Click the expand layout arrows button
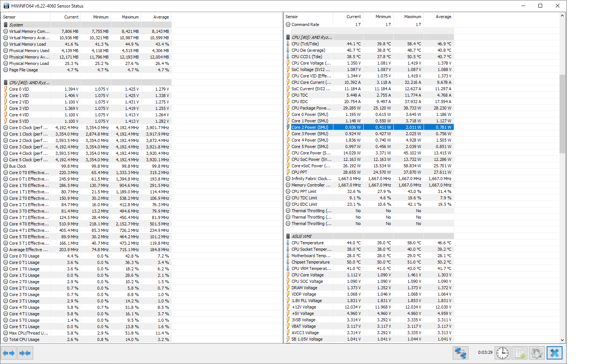This screenshot has width=595, height=364. point(9,353)
